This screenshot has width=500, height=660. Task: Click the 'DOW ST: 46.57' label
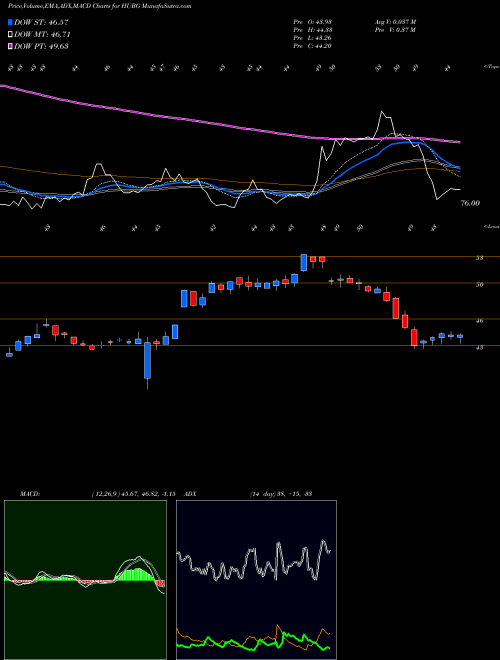tap(41, 22)
